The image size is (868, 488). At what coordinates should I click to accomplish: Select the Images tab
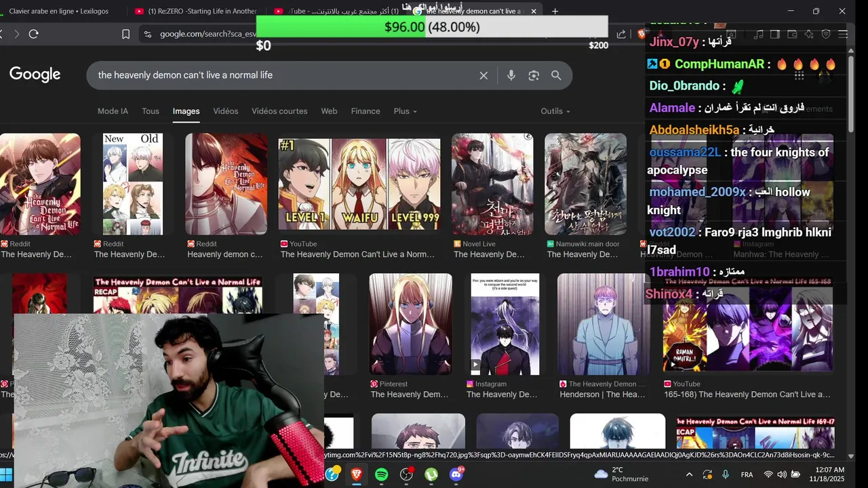(186, 111)
